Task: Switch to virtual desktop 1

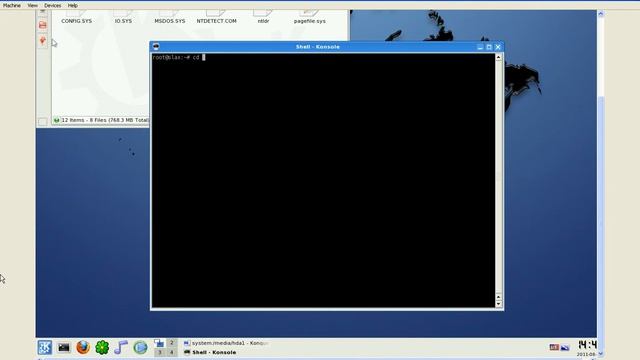Action: 160,343
